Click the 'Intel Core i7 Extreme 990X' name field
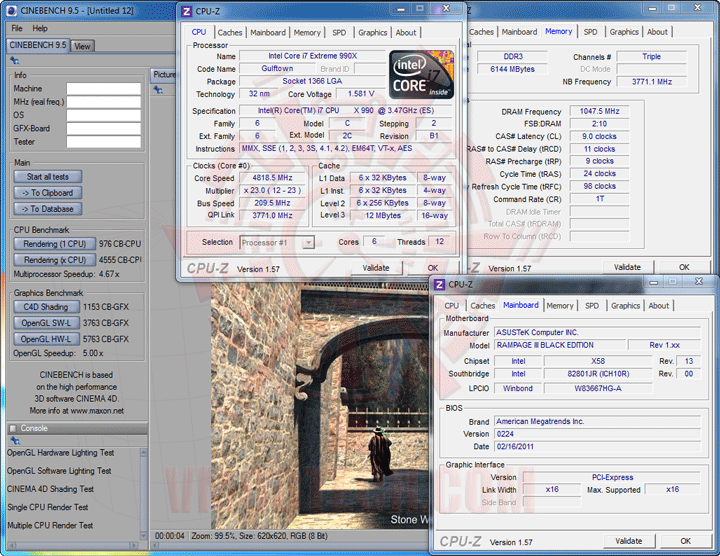Screen dimensions: 720x556 pyautogui.click(x=313, y=56)
